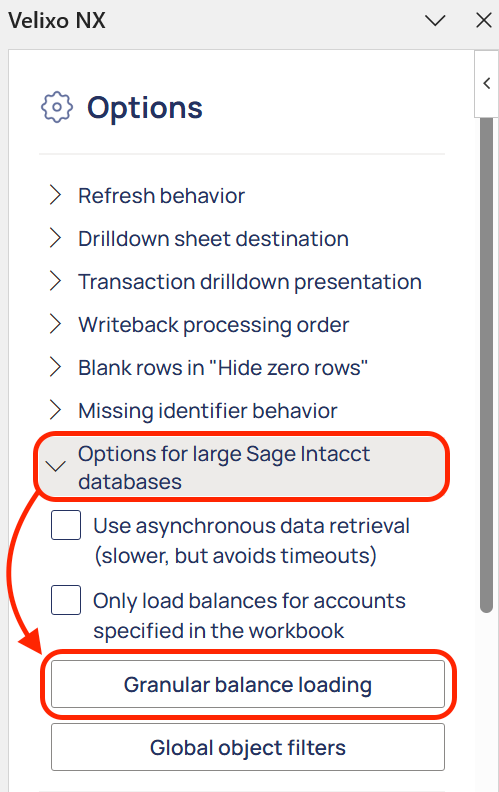Click the Use asynchronous data retrieval label

pyautogui.click(x=252, y=540)
